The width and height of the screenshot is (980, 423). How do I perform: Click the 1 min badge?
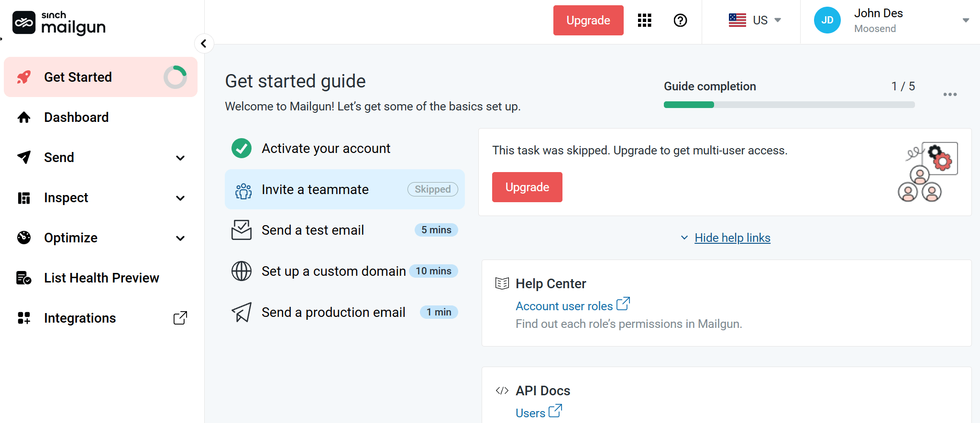coord(439,312)
